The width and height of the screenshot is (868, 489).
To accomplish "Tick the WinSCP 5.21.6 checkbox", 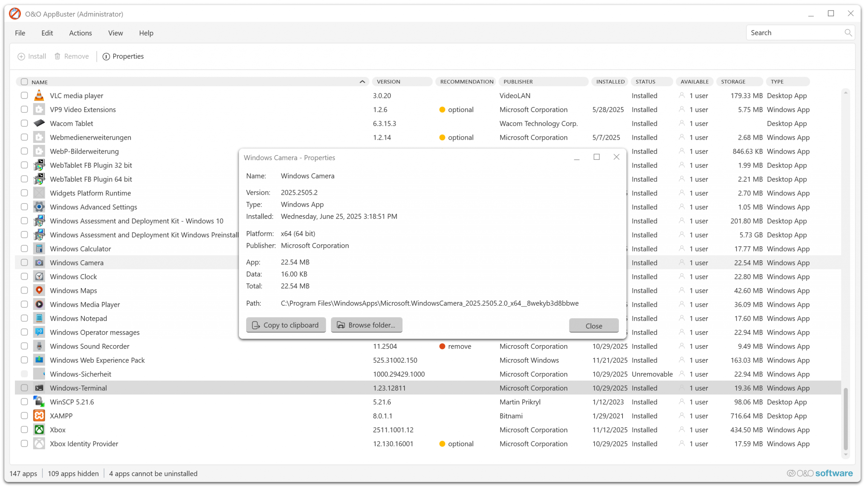I will pyautogui.click(x=24, y=402).
